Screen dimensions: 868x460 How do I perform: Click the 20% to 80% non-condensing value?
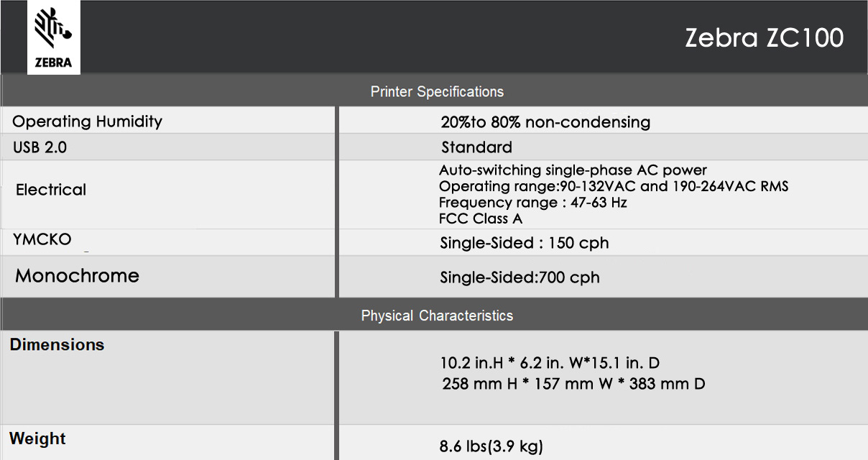tap(545, 122)
